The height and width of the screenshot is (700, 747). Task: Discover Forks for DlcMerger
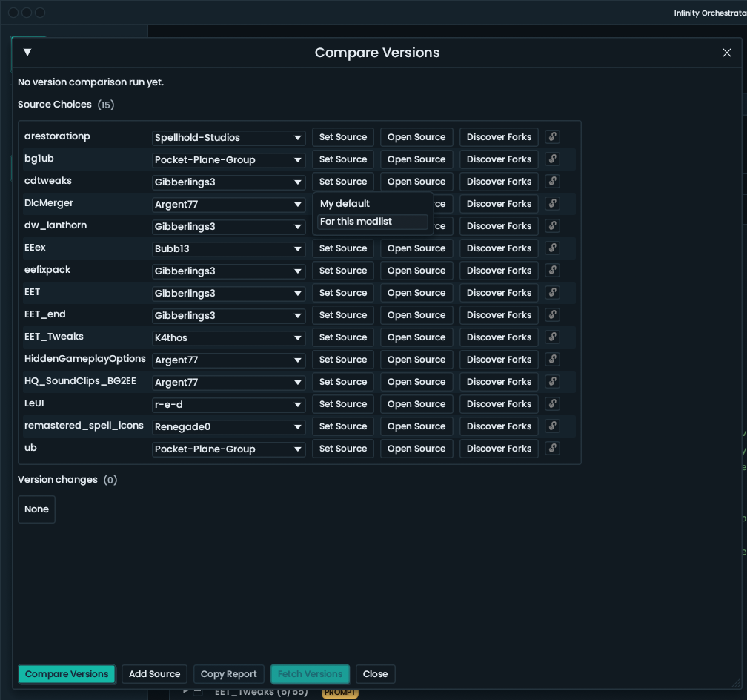point(499,204)
